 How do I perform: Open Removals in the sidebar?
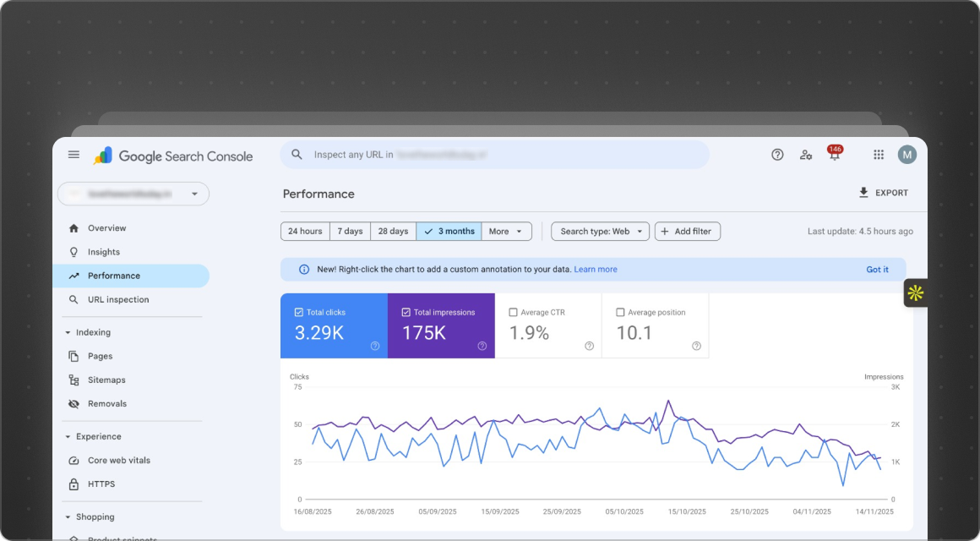click(131, 403)
